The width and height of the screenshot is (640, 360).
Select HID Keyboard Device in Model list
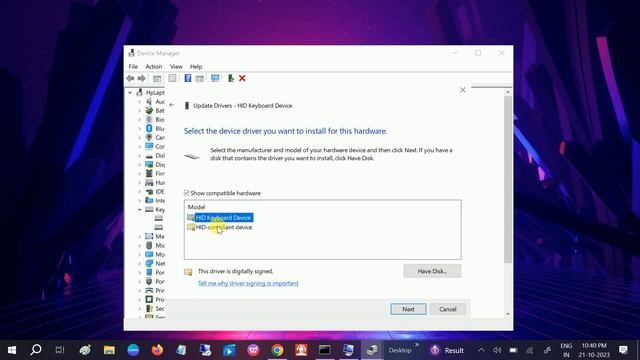[x=223, y=218]
